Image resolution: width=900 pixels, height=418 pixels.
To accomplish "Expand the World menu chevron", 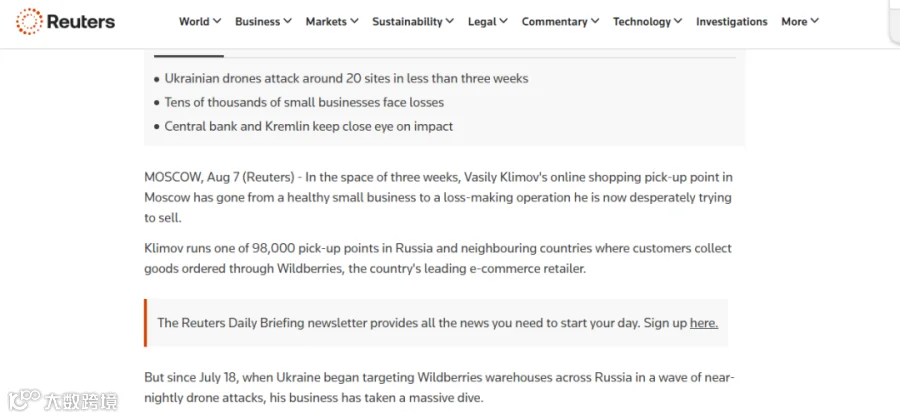I will tap(217, 21).
